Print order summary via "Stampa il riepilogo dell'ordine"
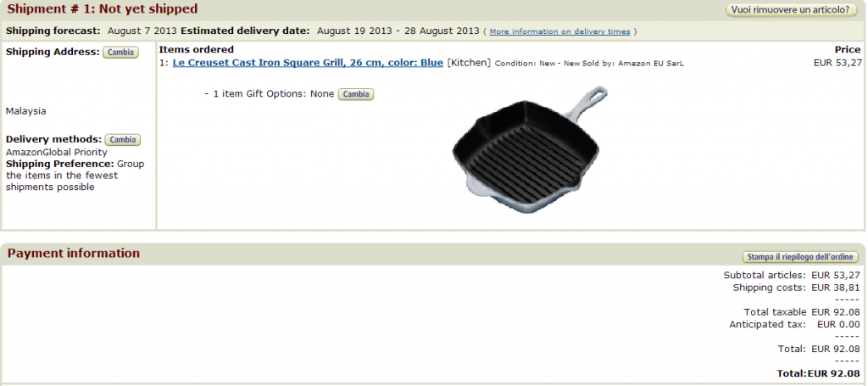Screen dimensions: 868x386 pos(800,257)
